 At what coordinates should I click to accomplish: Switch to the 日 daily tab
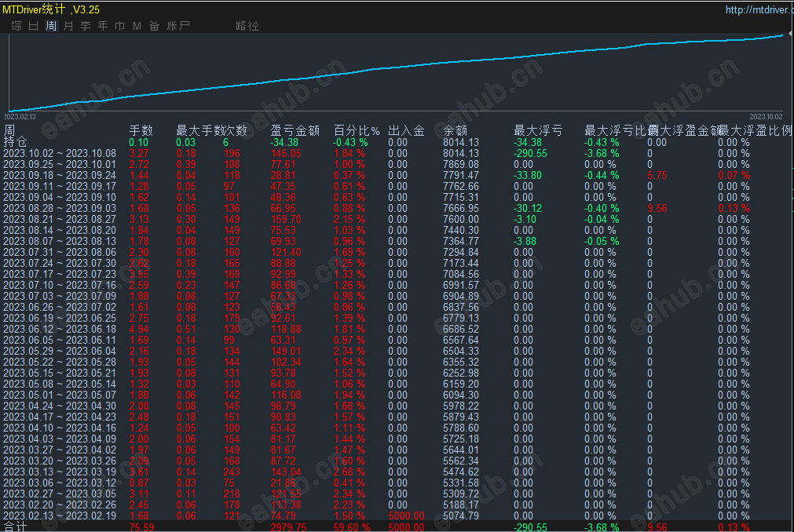[x=34, y=25]
